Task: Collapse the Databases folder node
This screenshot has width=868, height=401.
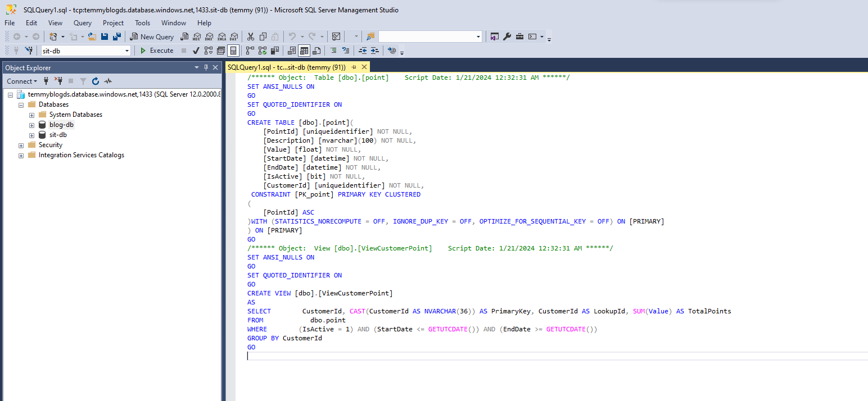Action: (21, 104)
